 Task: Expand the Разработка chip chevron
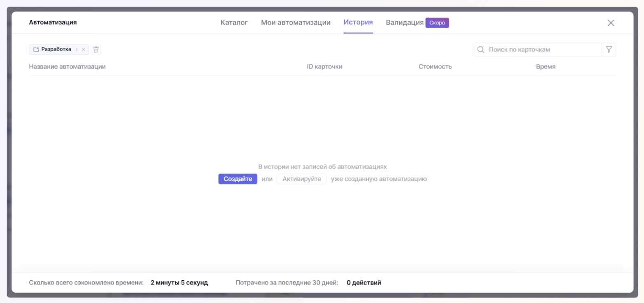click(76, 50)
